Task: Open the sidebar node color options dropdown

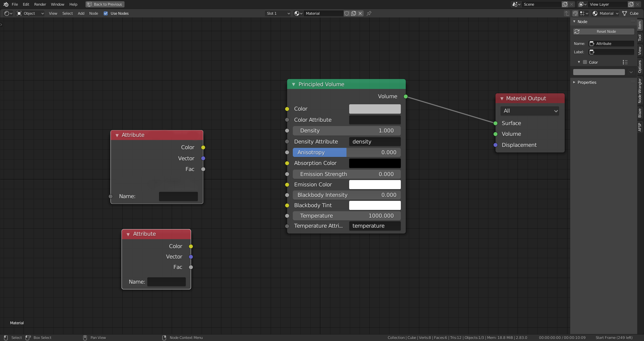Action: click(631, 72)
